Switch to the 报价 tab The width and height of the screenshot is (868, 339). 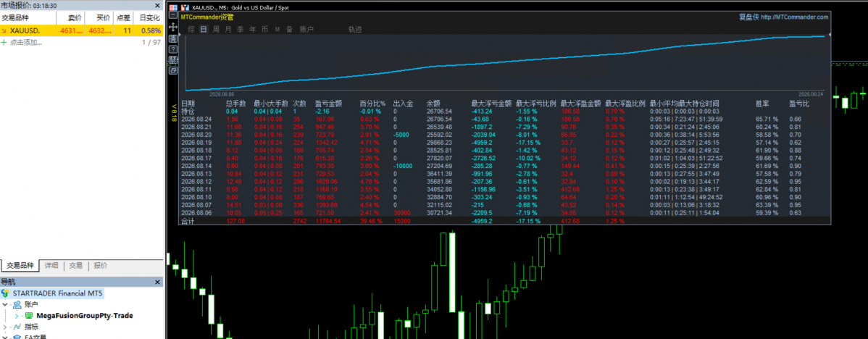[101, 265]
